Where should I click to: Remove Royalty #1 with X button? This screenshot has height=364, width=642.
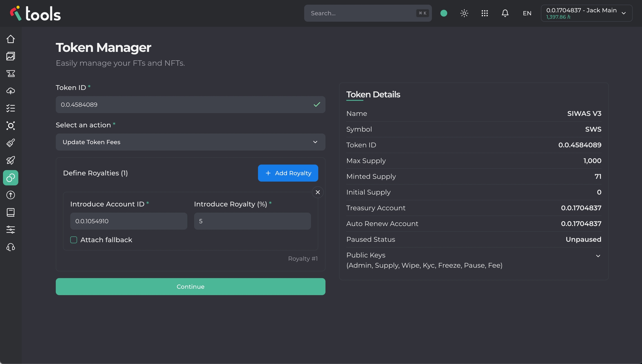click(318, 192)
